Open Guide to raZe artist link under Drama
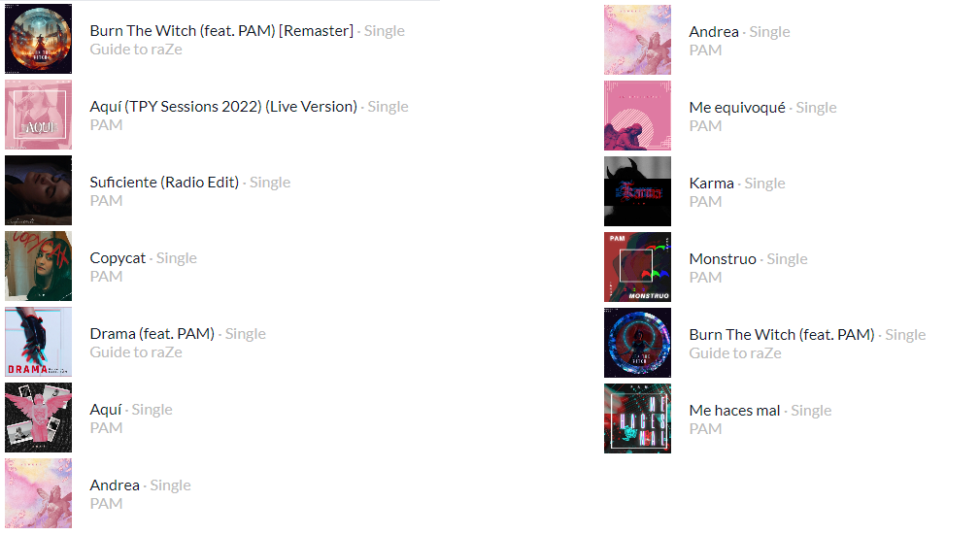 136,352
